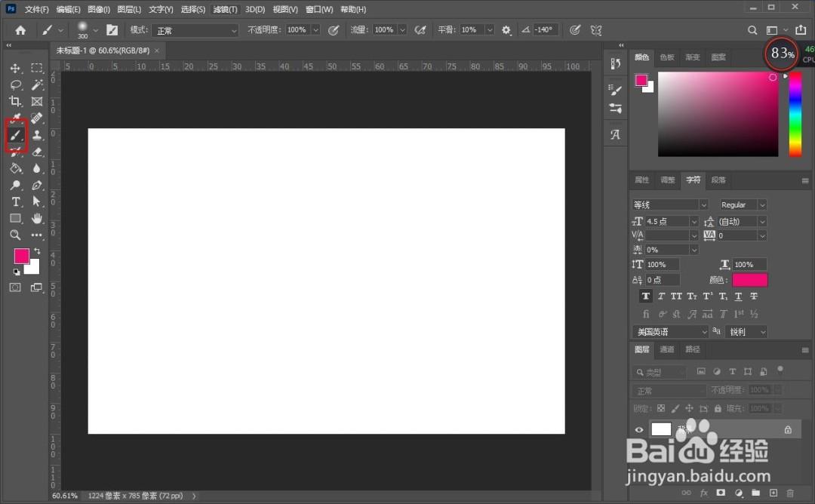The image size is (815, 504).
Task: Select the Paint Bucket tool
Action: [x=16, y=168]
